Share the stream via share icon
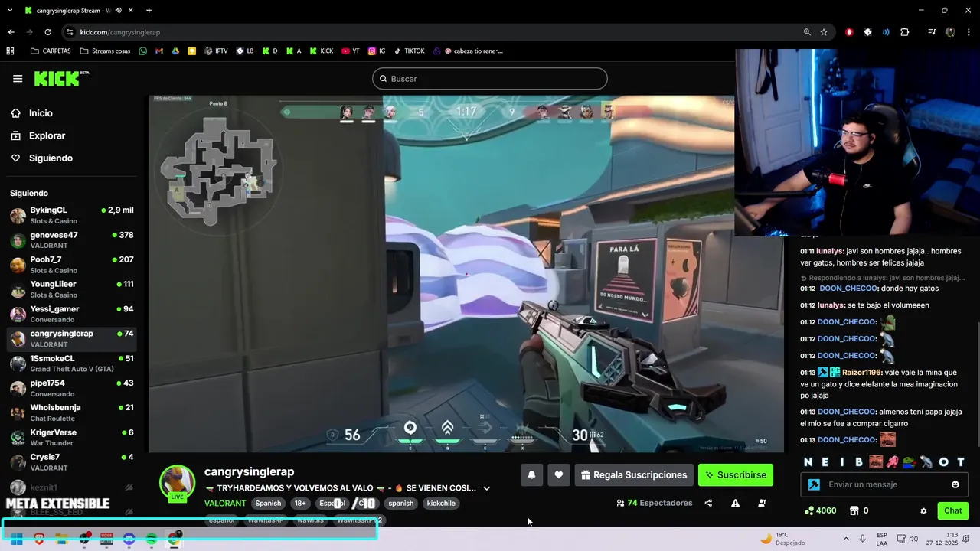 pos(708,504)
